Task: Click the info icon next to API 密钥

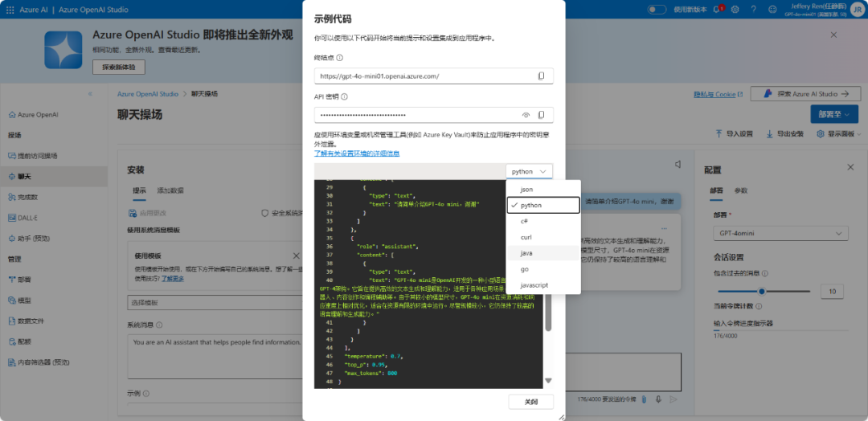Action: [x=345, y=96]
